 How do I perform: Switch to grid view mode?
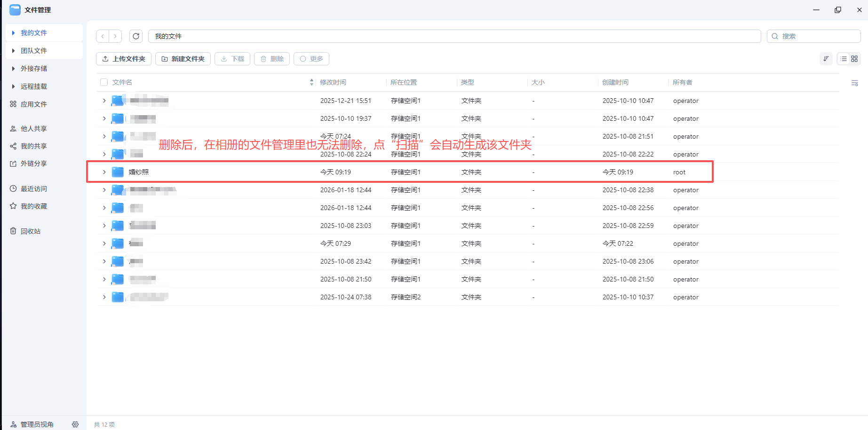tap(855, 59)
